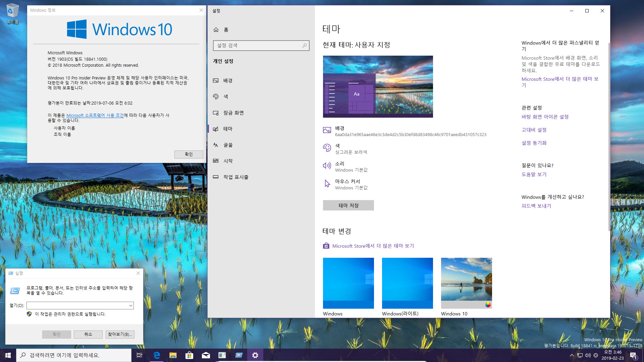Open Microsoft Store from taskbar

click(190, 355)
